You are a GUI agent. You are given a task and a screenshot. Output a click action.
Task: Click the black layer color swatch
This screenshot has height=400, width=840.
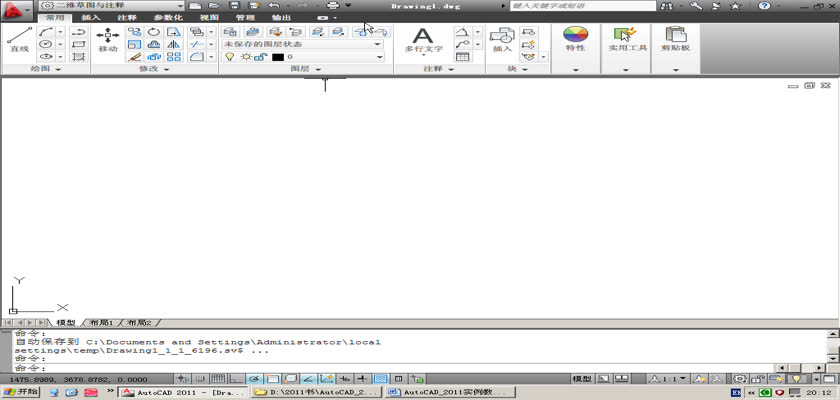(x=278, y=57)
